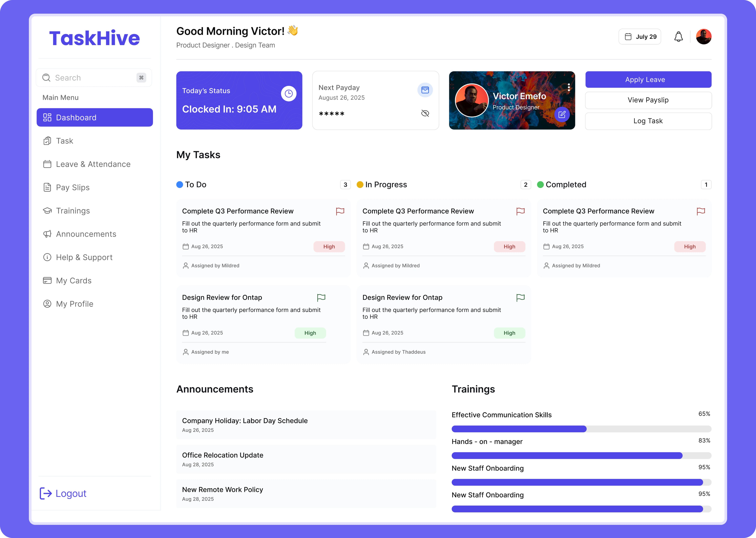The height and width of the screenshot is (538, 756).
Task: Open the three-dot menu on profile card
Action: click(x=569, y=87)
